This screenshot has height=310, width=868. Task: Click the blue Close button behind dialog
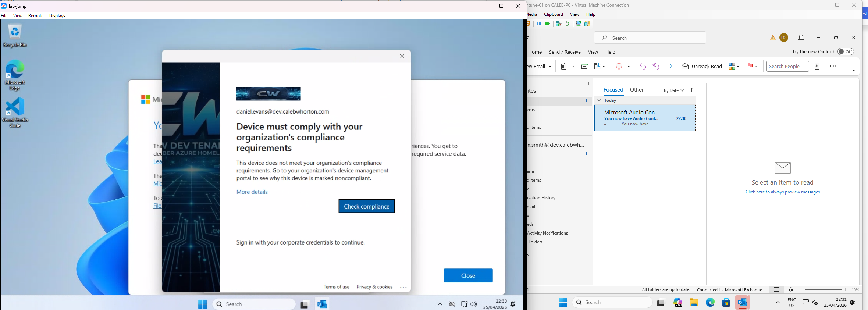(468, 275)
